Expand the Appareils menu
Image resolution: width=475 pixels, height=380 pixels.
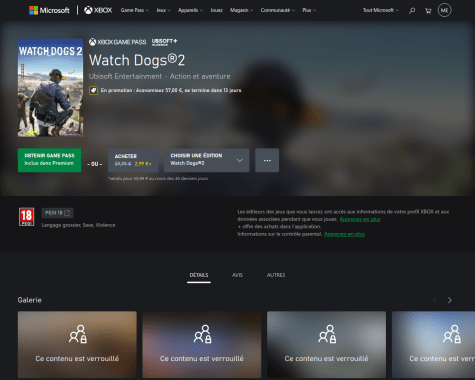[x=190, y=10]
